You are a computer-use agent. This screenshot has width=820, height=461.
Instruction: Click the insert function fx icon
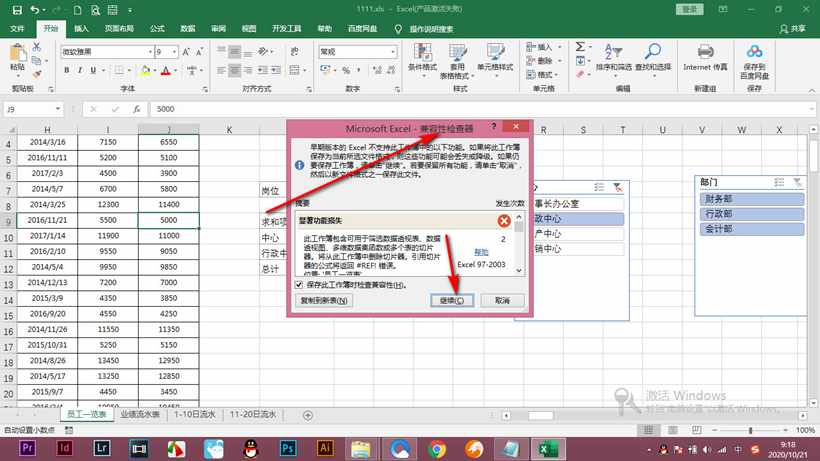click(x=136, y=109)
